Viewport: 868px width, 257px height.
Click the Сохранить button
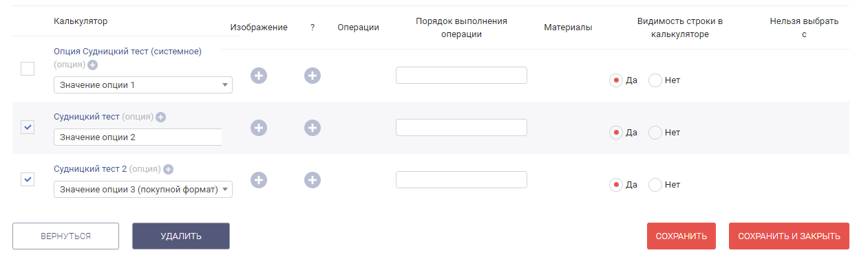(x=681, y=236)
